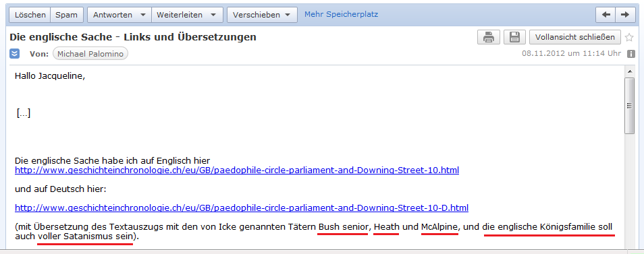The image size is (644, 254).
Task: Open the Verschieben dropdown
Action: pyautogui.click(x=262, y=15)
